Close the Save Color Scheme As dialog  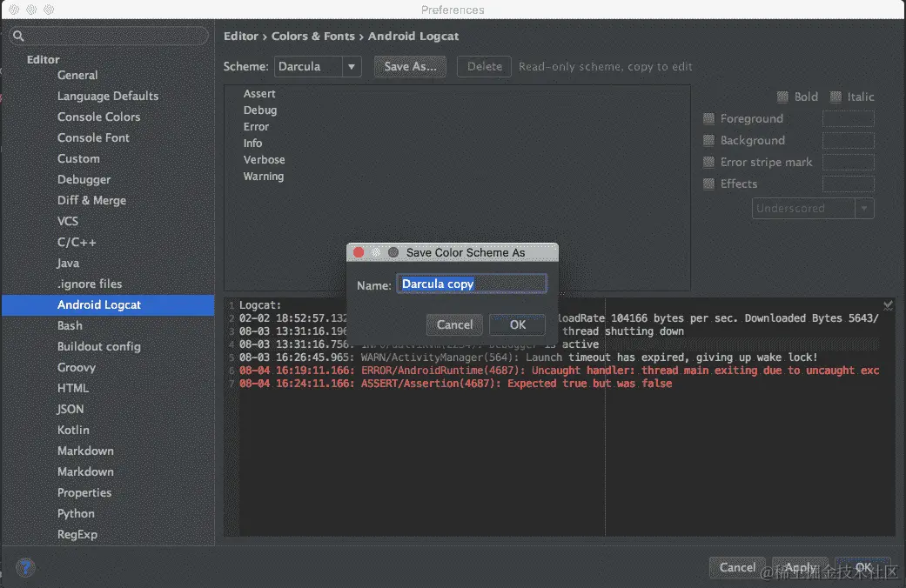point(359,252)
